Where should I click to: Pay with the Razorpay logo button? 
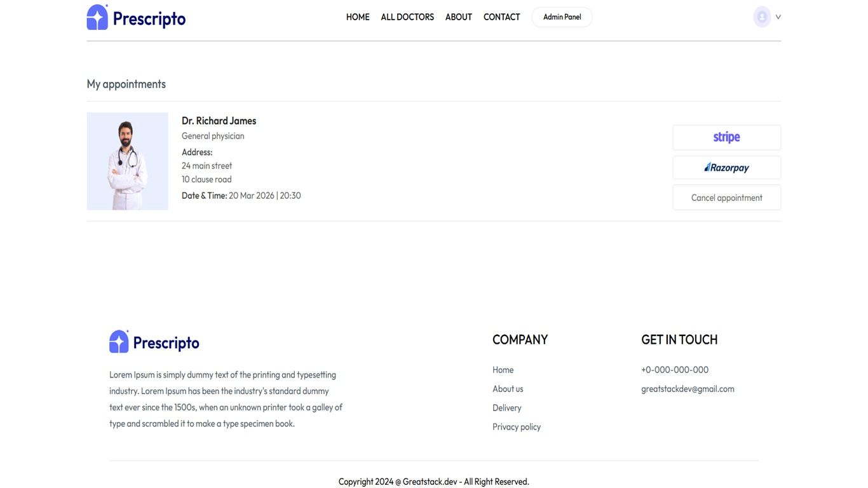726,168
